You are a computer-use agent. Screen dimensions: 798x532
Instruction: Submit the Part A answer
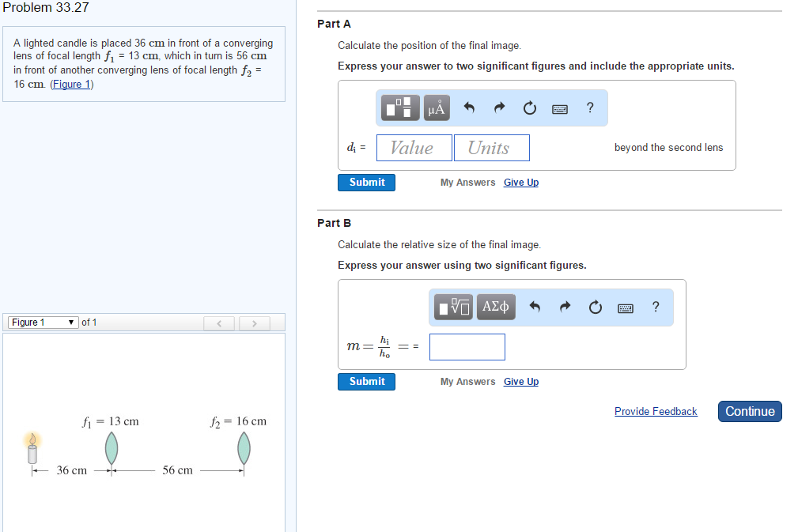pyautogui.click(x=367, y=183)
